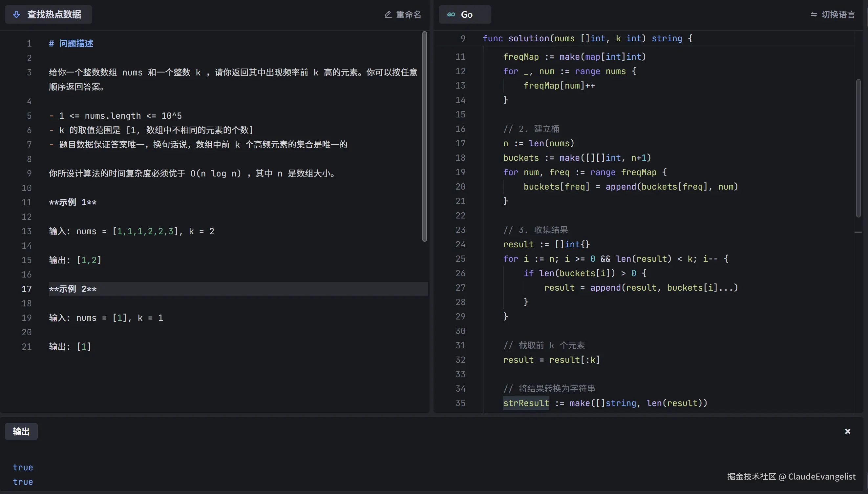Click the highlighted strResult token on line 35
The height and width of the screenshot is (494, 868).
[525, 403]
